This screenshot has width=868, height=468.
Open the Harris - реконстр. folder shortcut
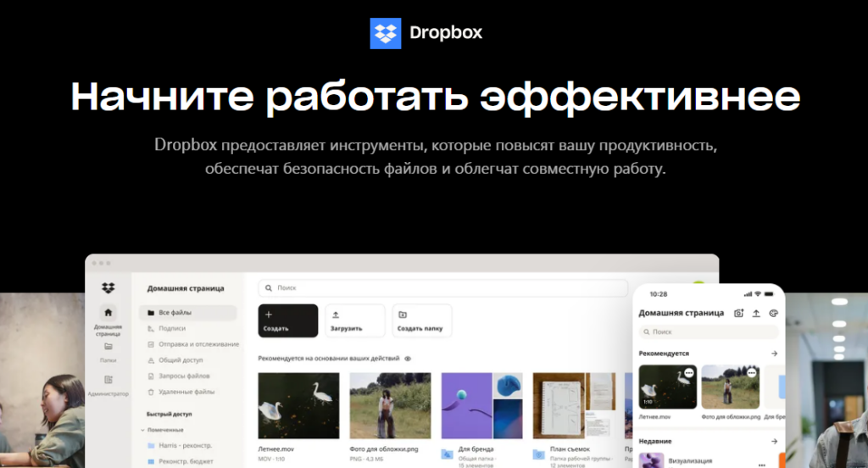pyautogui.click(x=180, y=445)
